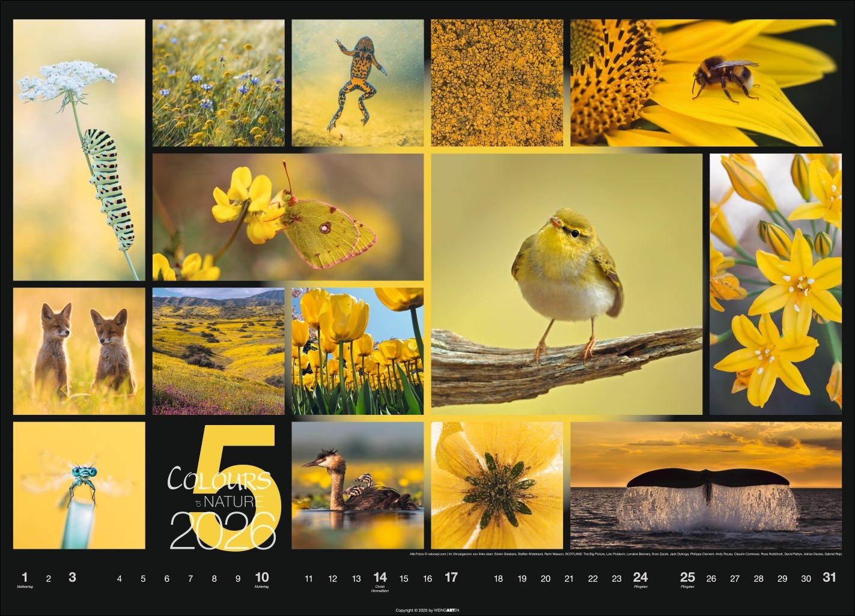This screenshot has width=855, height=616.
Task: Select day 19 in the date row
Action: 522,579
